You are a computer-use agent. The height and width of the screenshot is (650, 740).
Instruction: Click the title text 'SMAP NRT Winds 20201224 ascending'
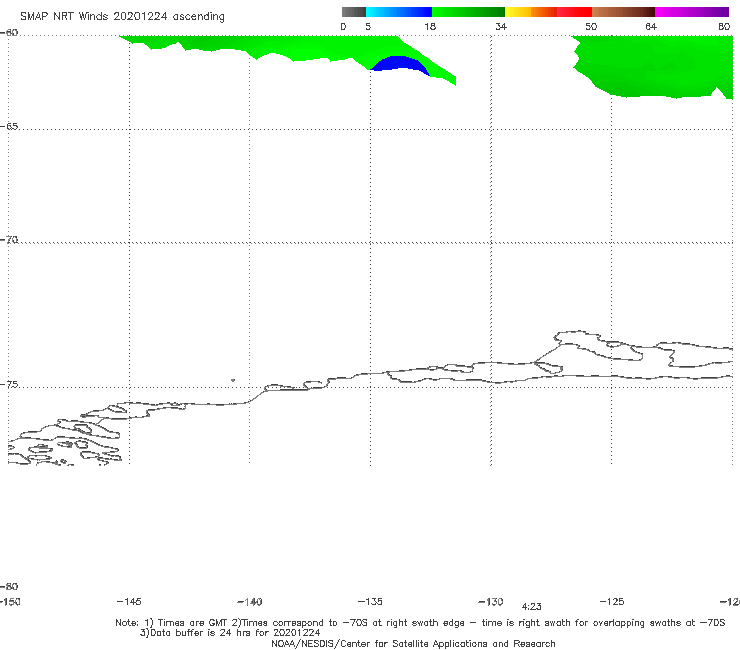[122, 17]
